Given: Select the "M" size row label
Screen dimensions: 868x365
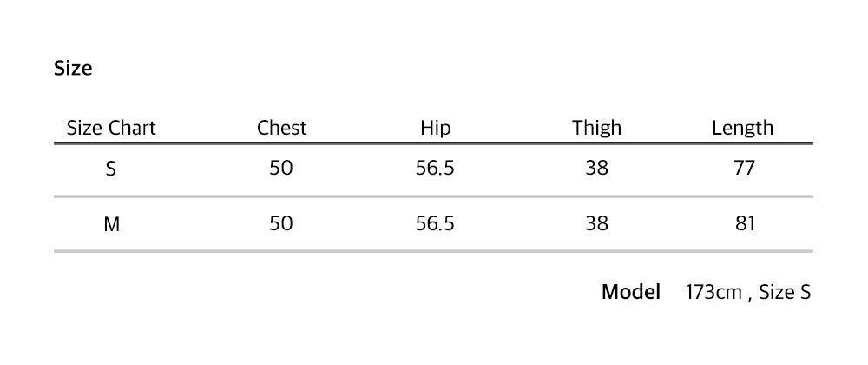Looking at the screenshot, I should point(111,224).
